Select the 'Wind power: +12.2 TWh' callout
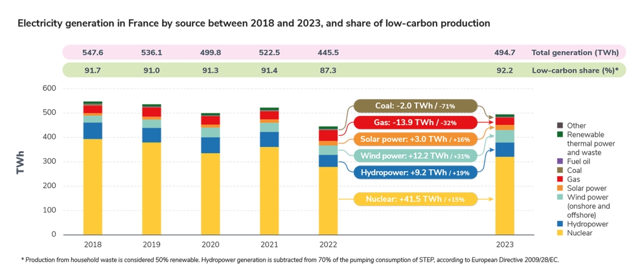644x276 pixels. (415, 155)
